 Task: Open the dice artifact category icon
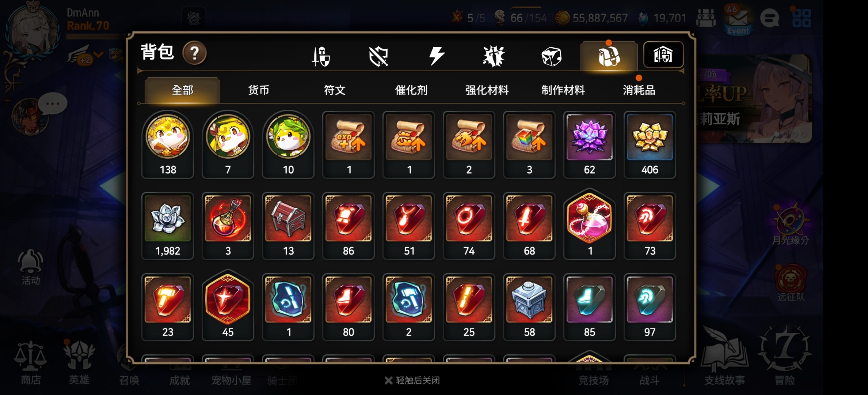[551, 56]
